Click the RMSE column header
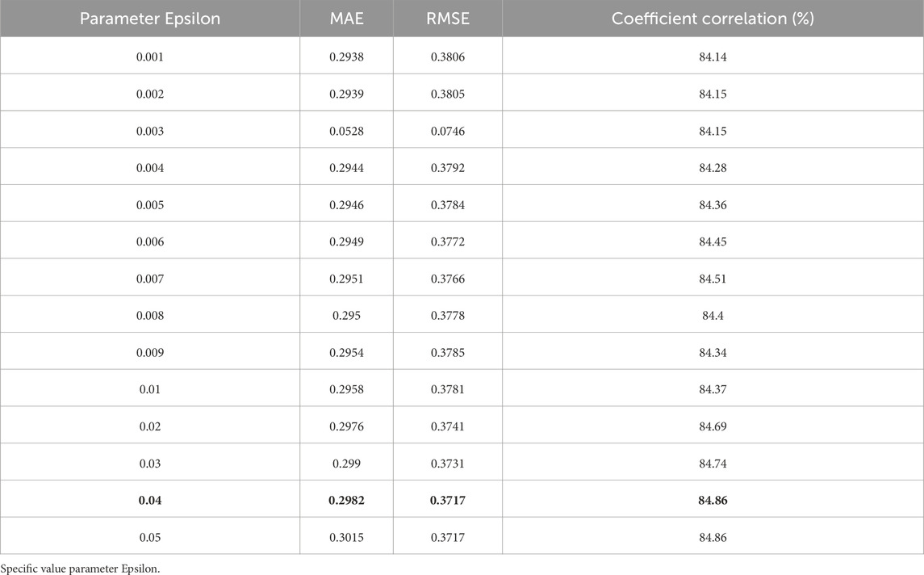 tap(448, 19)
